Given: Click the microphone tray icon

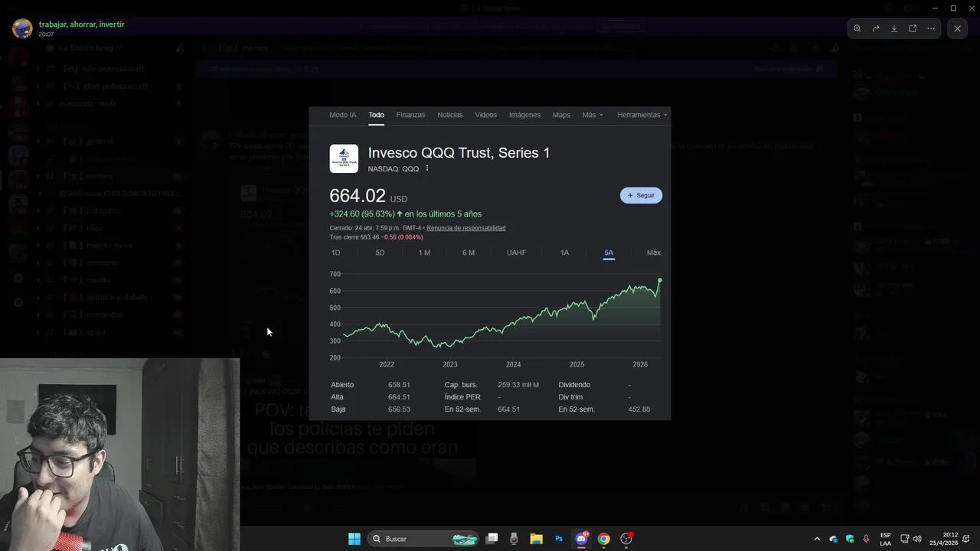Looking at the screenshot, I should (866, 539).
